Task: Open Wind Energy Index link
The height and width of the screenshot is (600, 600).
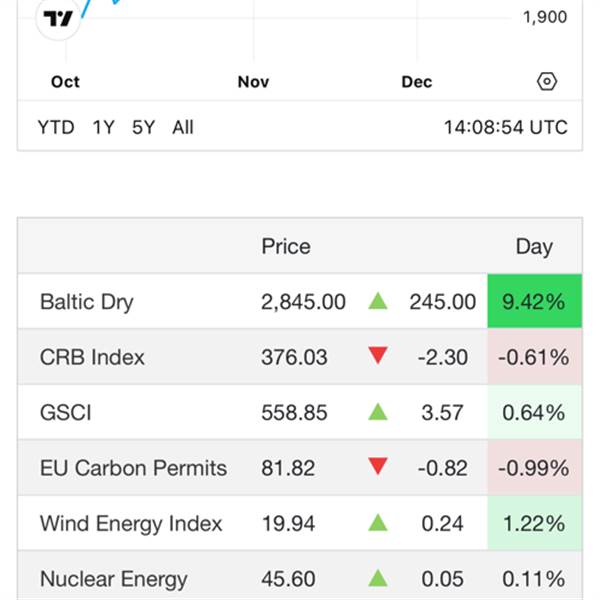Action: pos(131,523)
